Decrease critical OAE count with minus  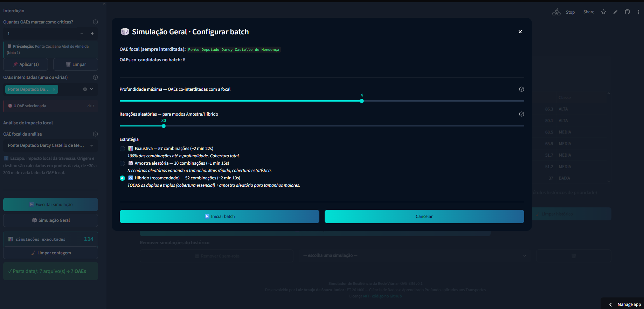coord(82,34)
